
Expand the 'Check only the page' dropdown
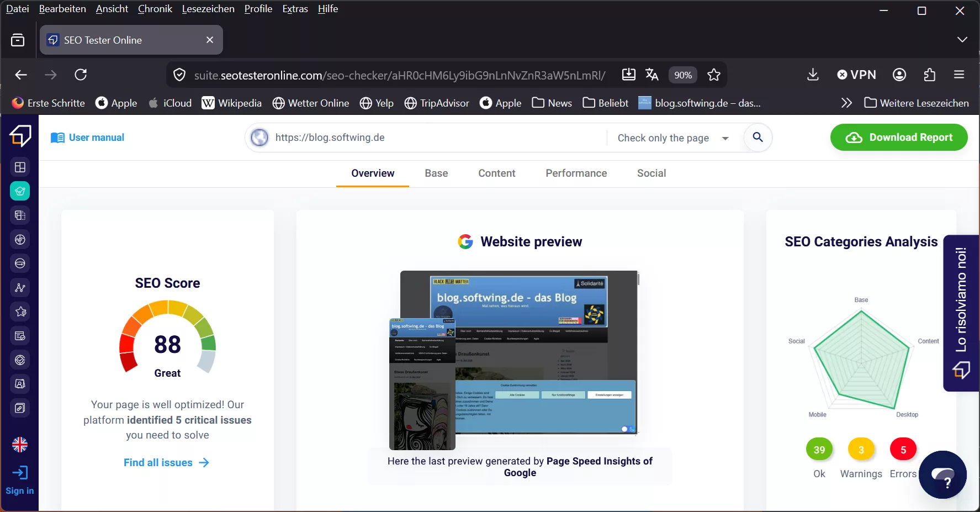(673, 138)
